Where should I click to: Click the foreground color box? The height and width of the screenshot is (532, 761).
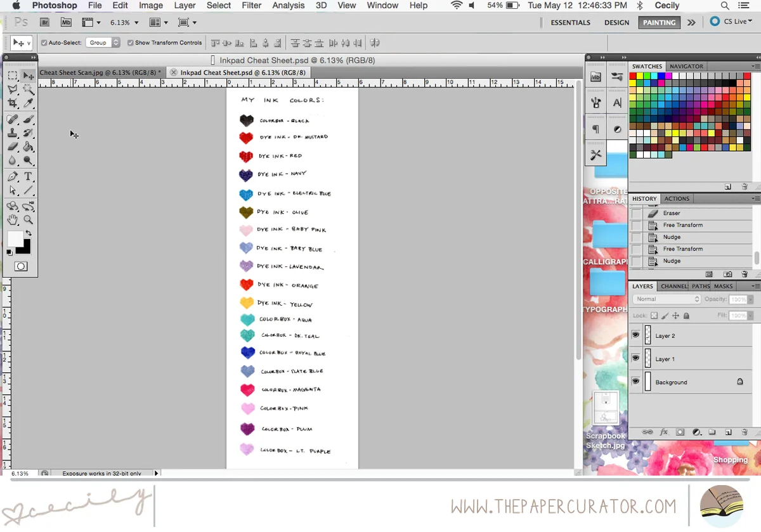coord(15,238)
